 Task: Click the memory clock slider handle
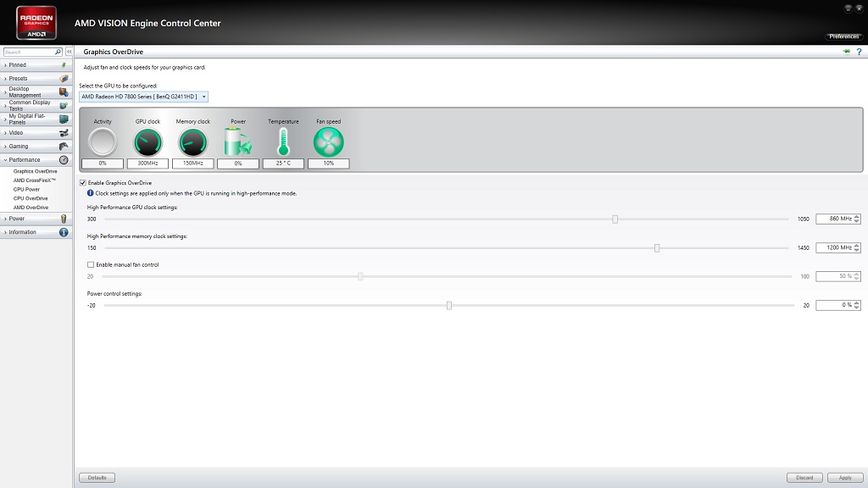pyautogui.click(x=657, y=248)
